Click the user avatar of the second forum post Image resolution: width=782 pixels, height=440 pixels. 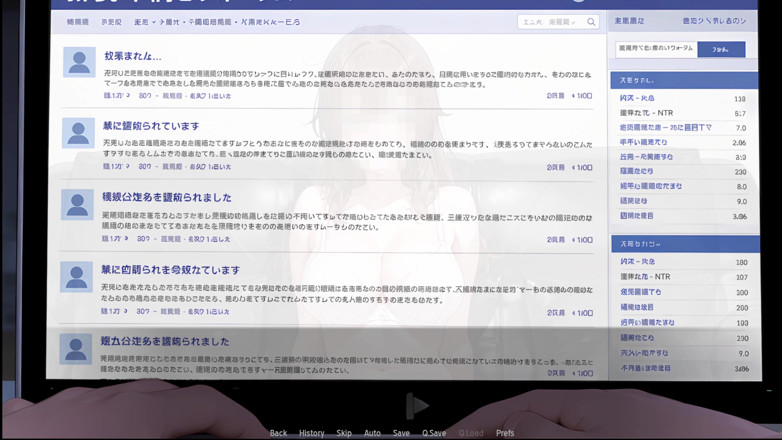coord(78,133)
